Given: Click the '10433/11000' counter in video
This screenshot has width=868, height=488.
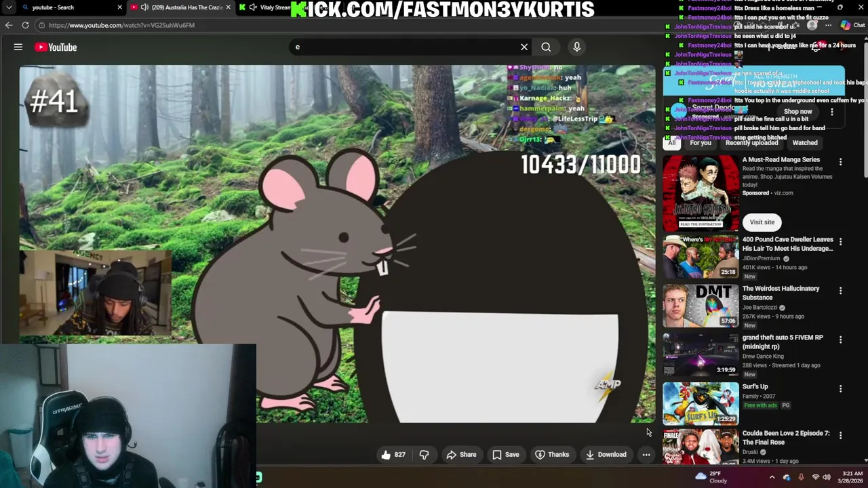Looking at the screenshot, I should [580, 165].
